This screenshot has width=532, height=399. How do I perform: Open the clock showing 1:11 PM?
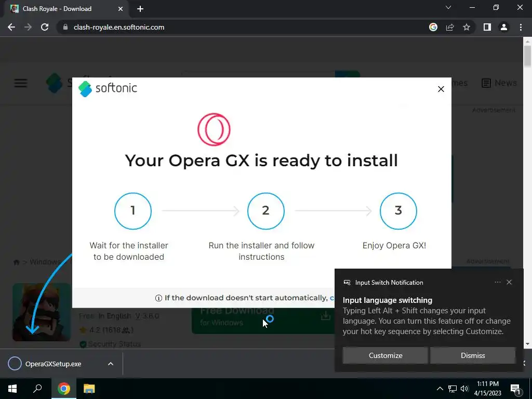(487, 389)
